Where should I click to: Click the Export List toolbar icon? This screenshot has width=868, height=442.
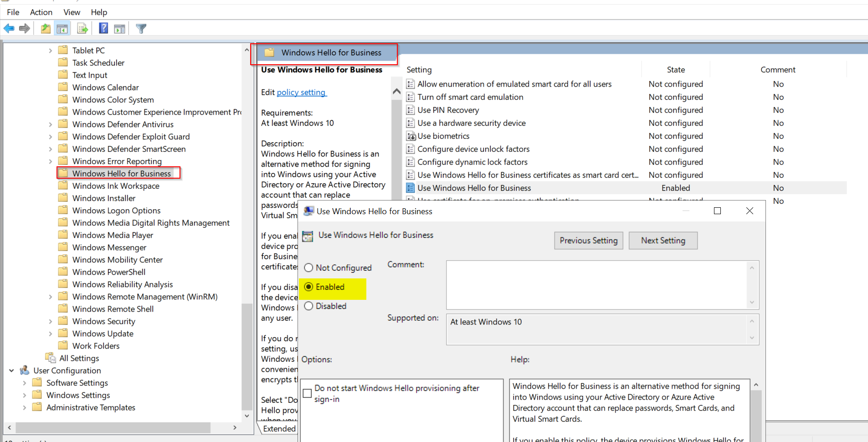(82, 29)
